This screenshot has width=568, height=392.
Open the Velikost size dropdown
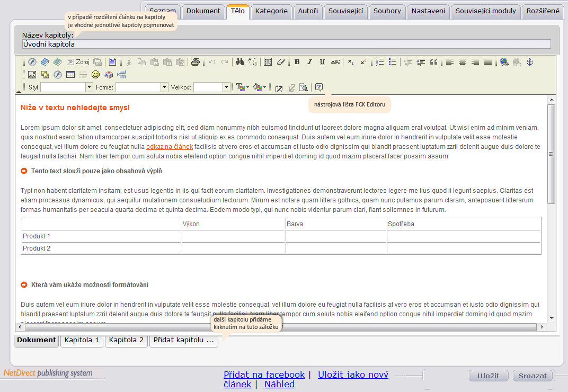pyautogui.click(x=211, y=87)
